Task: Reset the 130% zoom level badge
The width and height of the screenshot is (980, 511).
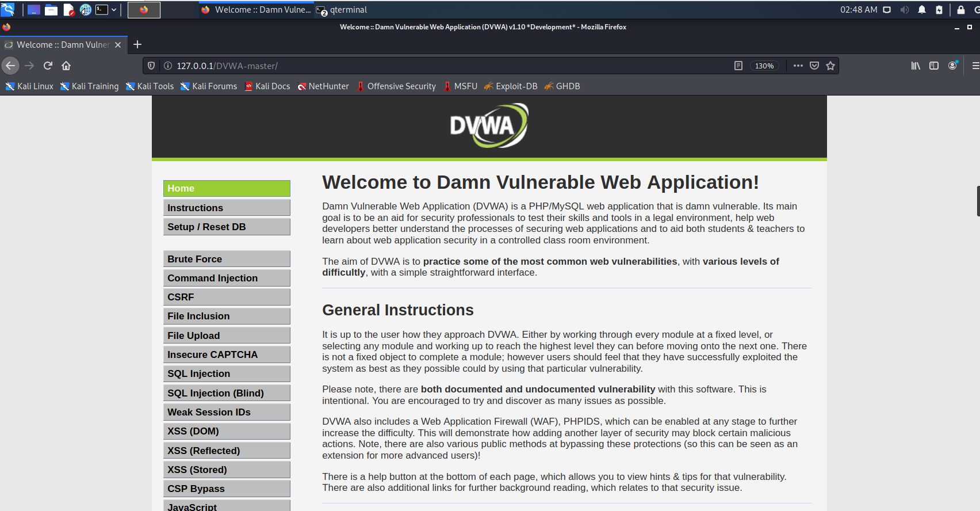Action: [764, 66]
